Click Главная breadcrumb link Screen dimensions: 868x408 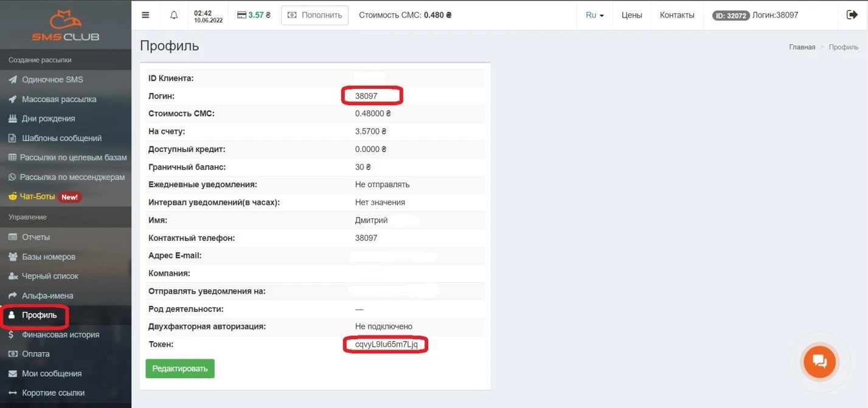click(x=802, y=47)
